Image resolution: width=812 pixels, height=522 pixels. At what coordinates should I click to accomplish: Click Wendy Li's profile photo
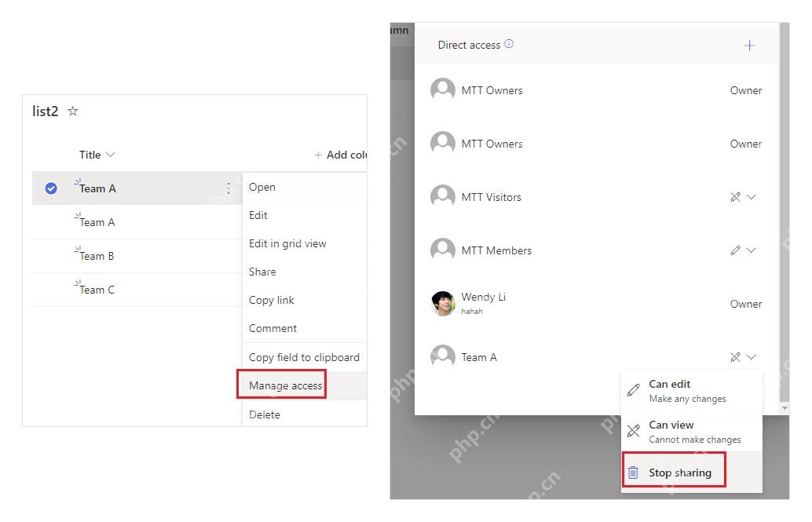443,304
